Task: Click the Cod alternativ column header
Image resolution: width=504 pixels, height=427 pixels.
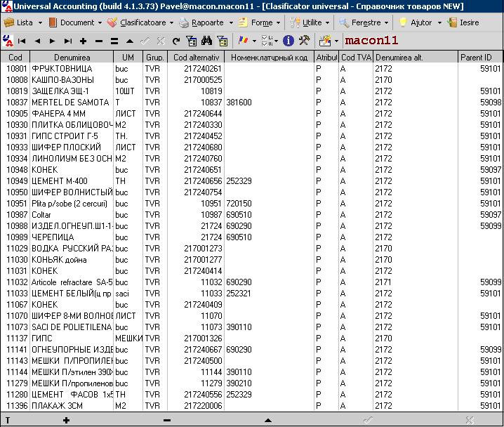Action: [196, 57]
